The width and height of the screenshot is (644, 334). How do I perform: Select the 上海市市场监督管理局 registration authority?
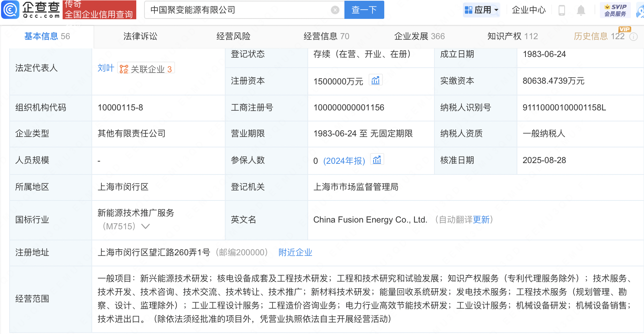pos(356,187)
